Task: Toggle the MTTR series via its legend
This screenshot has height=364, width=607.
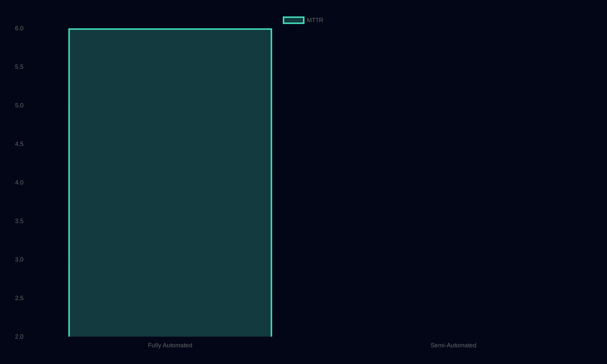Action: 293,20
